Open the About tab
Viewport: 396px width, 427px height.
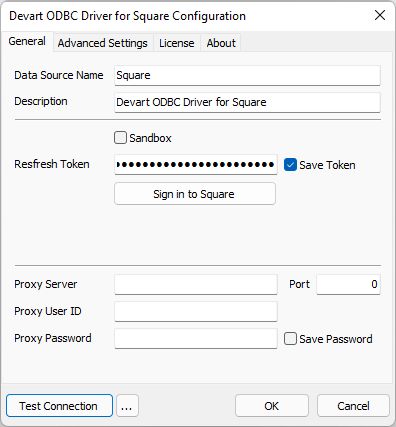[x=221, y=43]
